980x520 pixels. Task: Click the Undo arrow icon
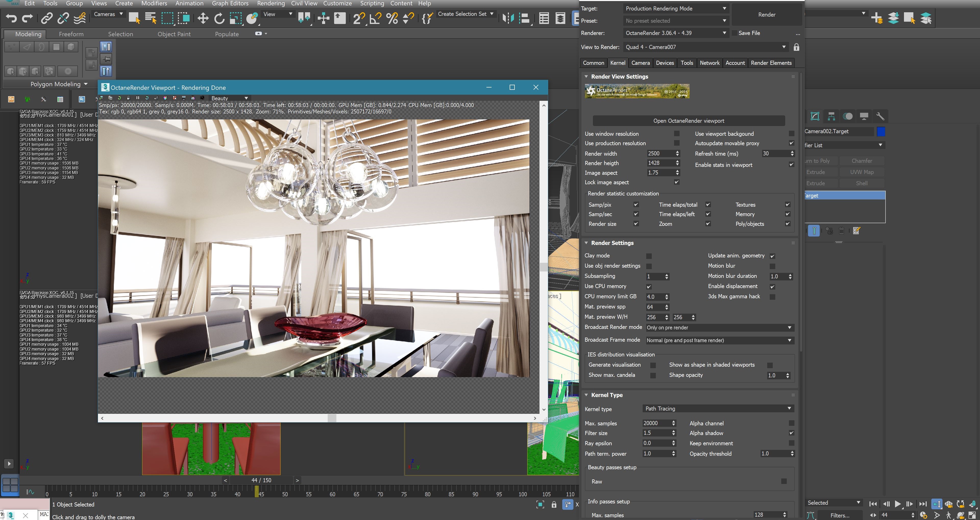coord(11,18)
